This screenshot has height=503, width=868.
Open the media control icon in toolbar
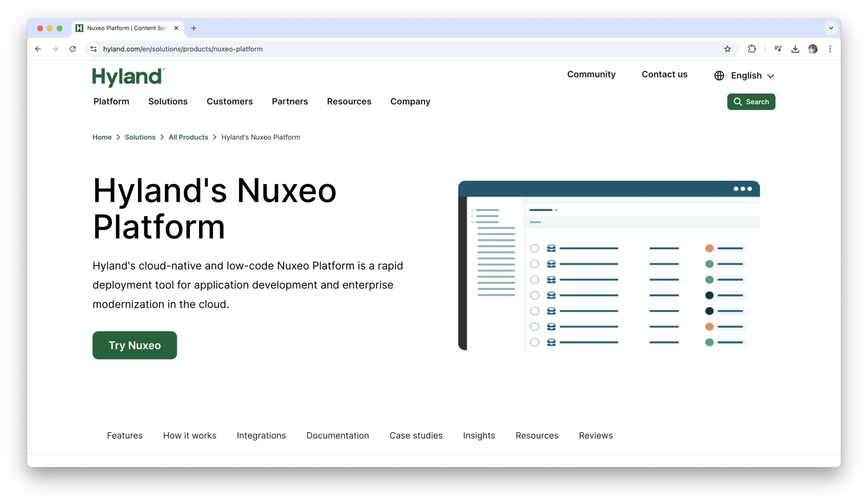[778, 49]
